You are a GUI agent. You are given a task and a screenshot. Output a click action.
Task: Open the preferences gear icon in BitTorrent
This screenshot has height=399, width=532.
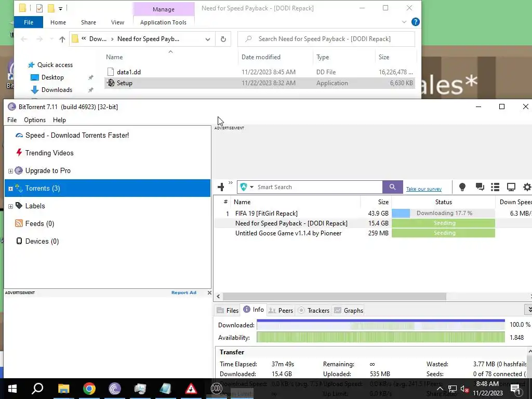pyautogui.click(x=527, y=187)
